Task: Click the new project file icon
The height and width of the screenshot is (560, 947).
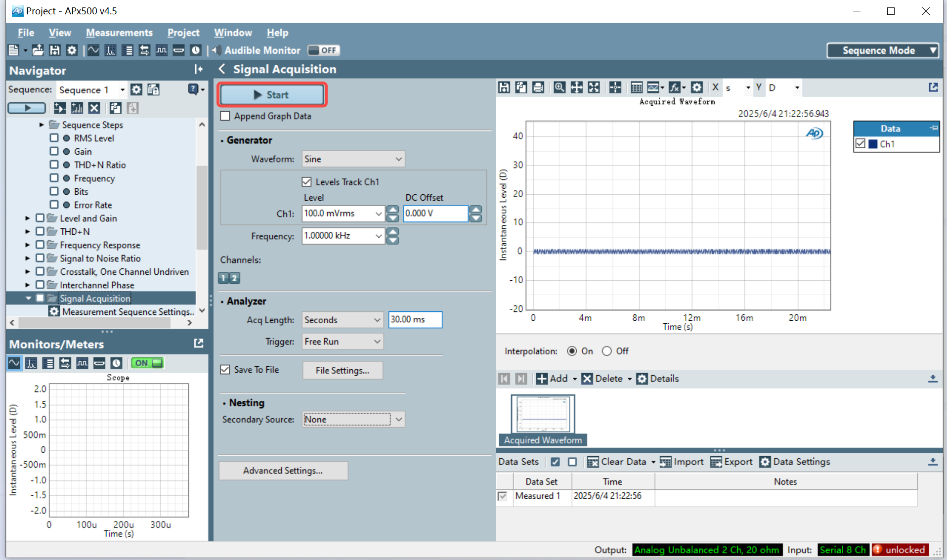Action: tap(13, 50)
